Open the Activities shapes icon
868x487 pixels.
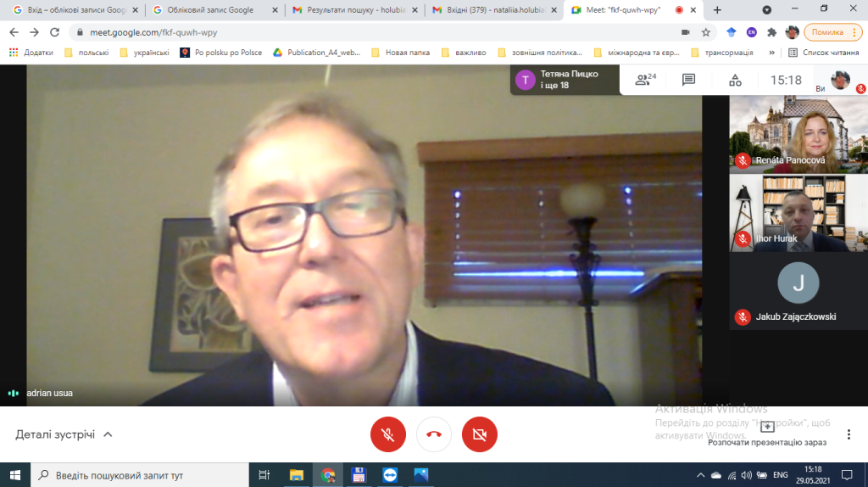(x=734, y=80)
